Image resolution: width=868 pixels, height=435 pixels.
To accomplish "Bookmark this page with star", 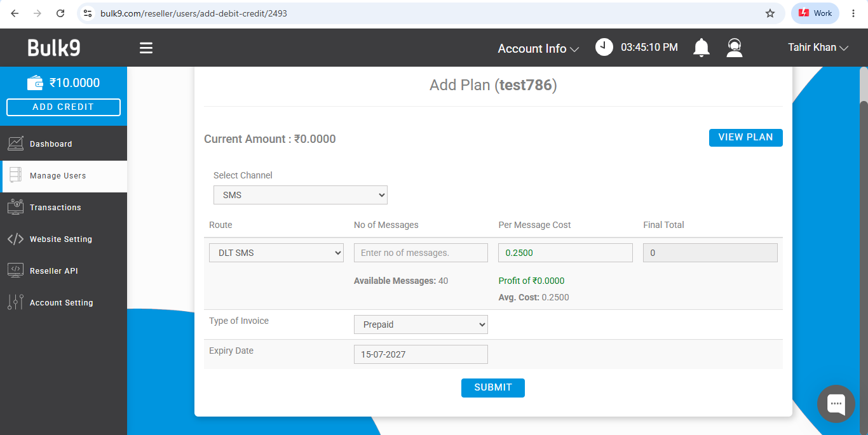I will click(x=770, y=13).
